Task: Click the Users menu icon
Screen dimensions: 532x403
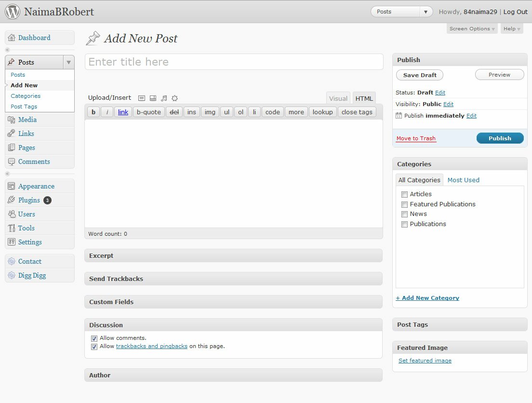Action: [12, 214]
